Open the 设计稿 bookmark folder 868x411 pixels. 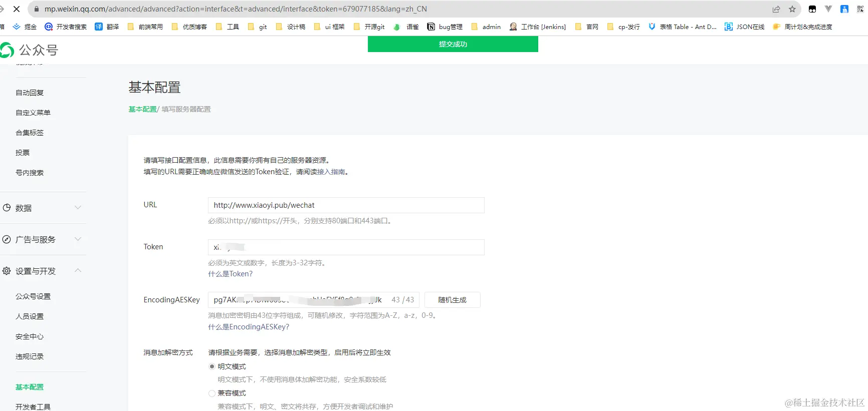(x=290, y=27)
